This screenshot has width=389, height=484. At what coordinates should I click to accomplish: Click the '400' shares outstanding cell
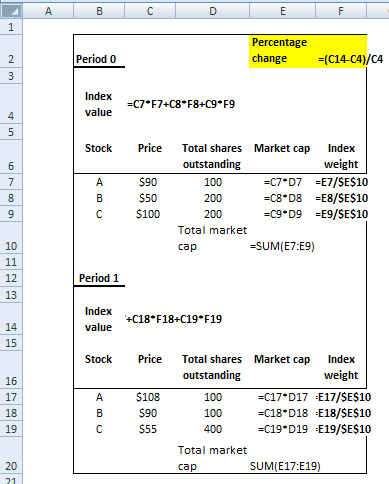tap(212, 429)
